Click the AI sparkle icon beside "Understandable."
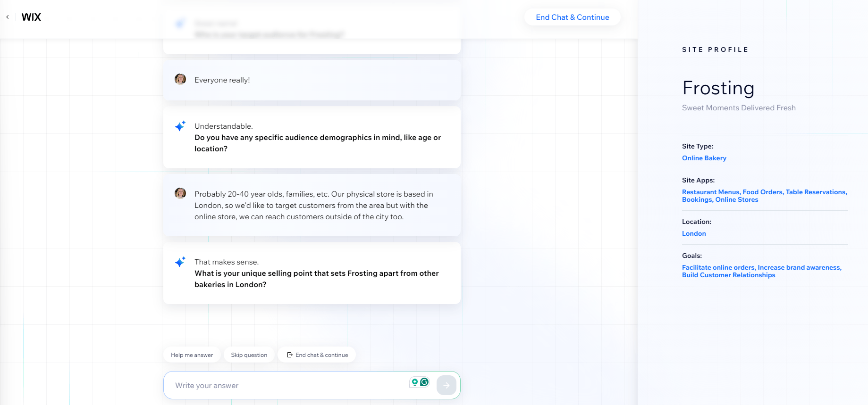 click(180, 126)
